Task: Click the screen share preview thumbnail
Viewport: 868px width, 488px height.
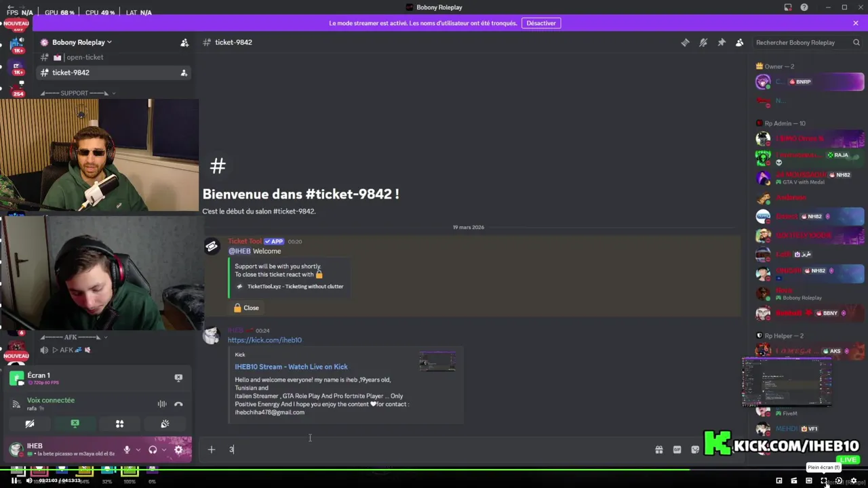Action: click(x=787, y=382)
